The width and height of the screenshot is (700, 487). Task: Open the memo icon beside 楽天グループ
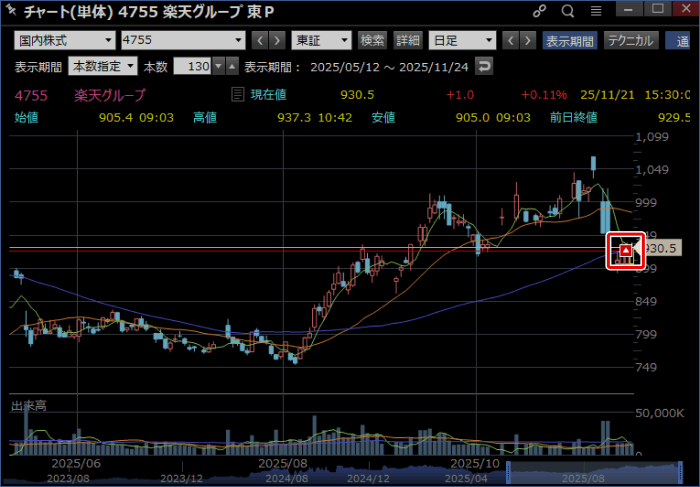[237, 95]
